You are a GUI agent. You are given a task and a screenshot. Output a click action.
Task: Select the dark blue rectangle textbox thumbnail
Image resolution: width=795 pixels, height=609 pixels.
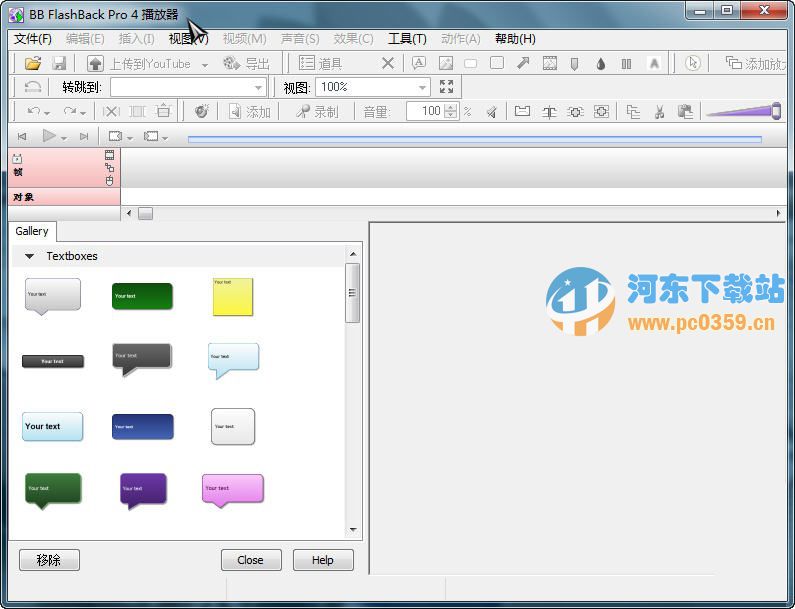point(142,426)
